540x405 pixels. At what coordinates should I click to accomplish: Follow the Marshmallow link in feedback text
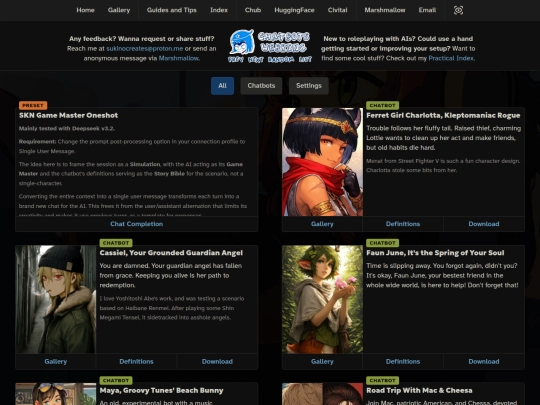tap(178, 58)
